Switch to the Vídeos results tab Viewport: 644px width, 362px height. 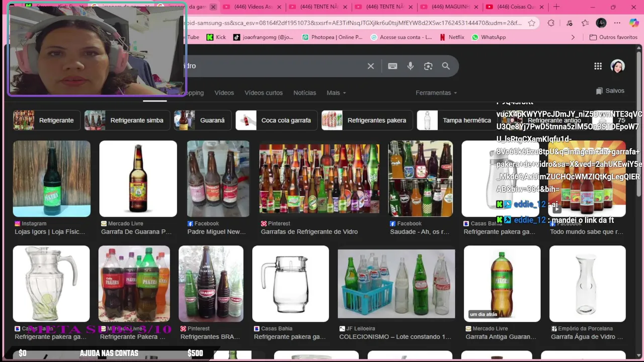pyautogui.click(x=224, y=93)
